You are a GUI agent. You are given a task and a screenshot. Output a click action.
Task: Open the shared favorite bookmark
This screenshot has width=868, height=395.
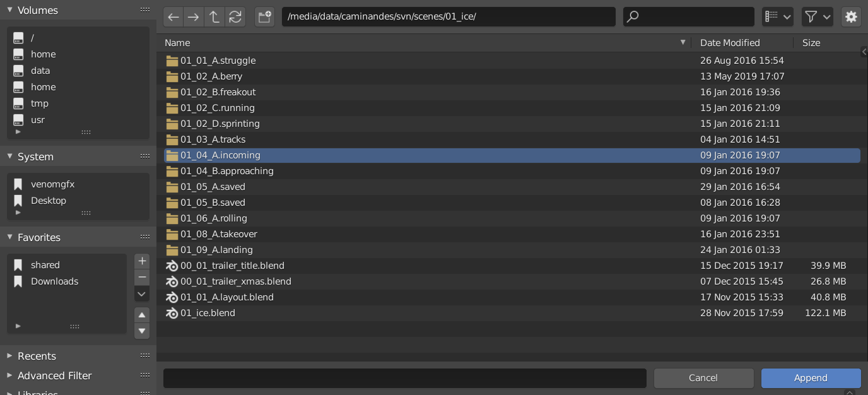[67, 265]
